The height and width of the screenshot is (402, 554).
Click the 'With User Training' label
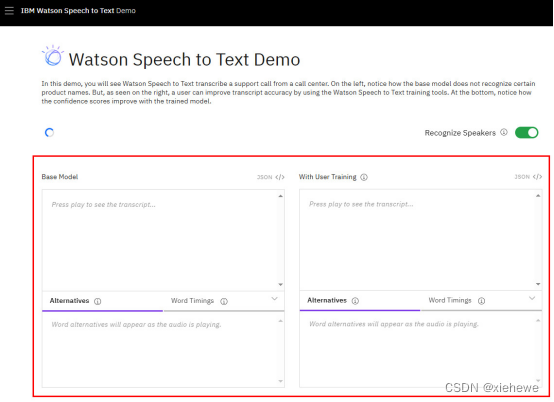click(x=328, y=177)
